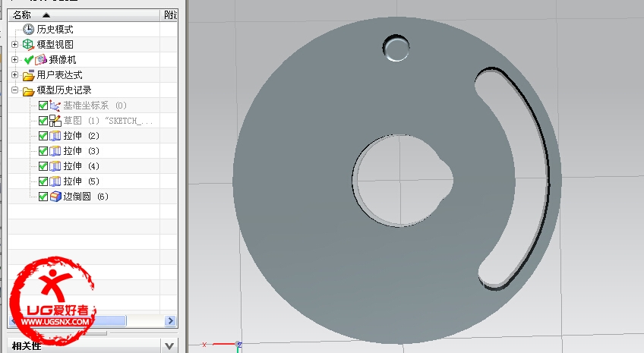Image resolution: width=644 pixels, height=353 pixels.
Task: Toggle the 拉伸 (5) feature checkbox
Action: (43, 181)
